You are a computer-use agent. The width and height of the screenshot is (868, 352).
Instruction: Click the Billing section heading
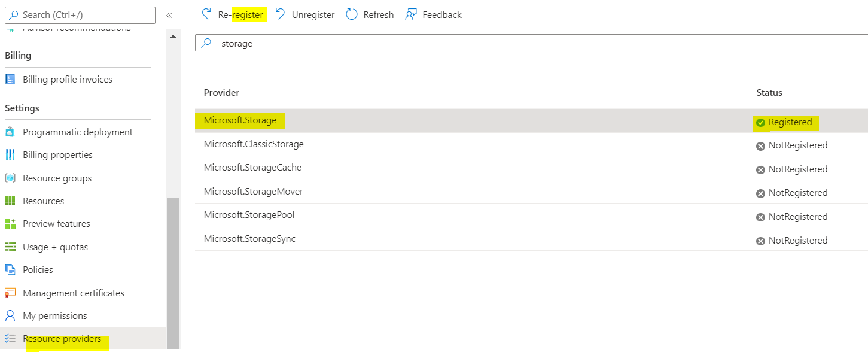(x=18, y=56)
